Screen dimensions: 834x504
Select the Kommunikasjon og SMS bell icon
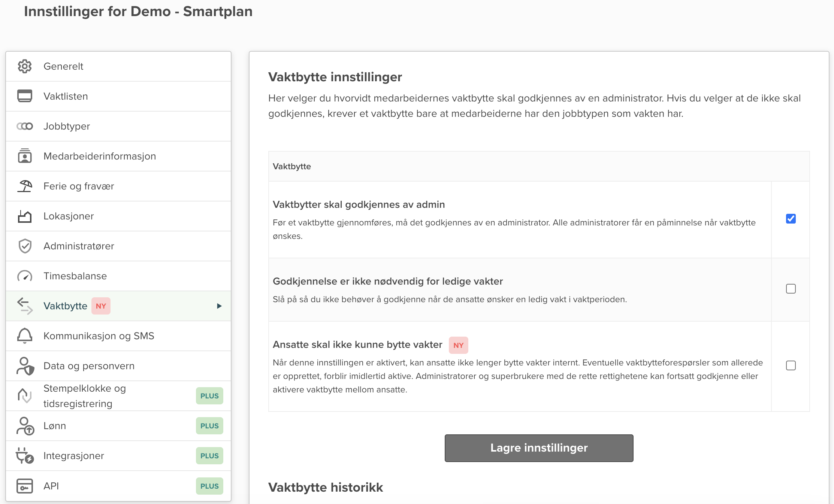[25, 336]
